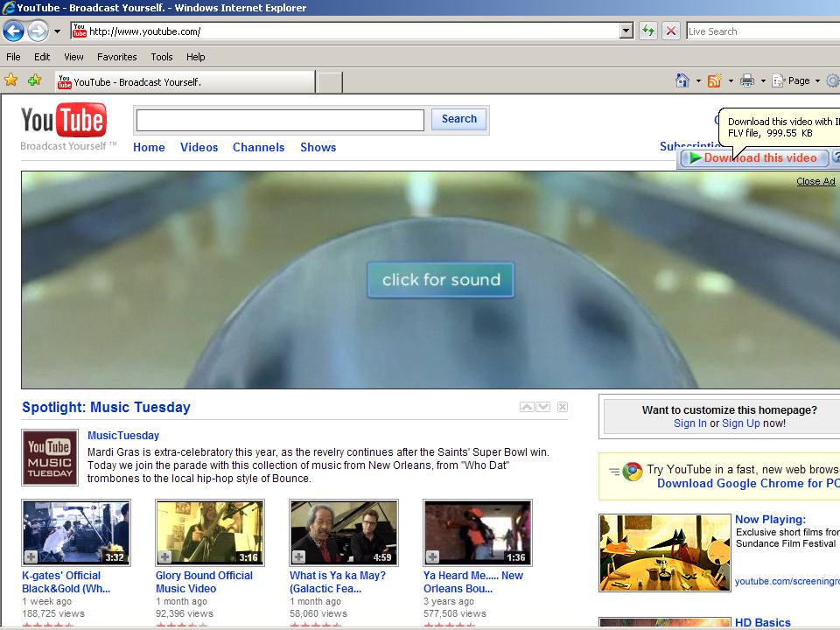
Task: Open a new blank tab
Action: [x=330, y=82]
